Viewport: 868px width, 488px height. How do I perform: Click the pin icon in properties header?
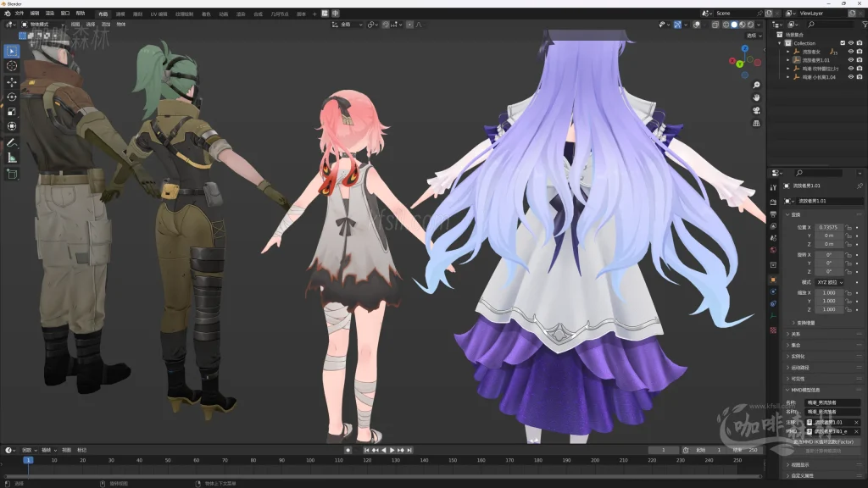pyautogui.click(x=860, y=186)
